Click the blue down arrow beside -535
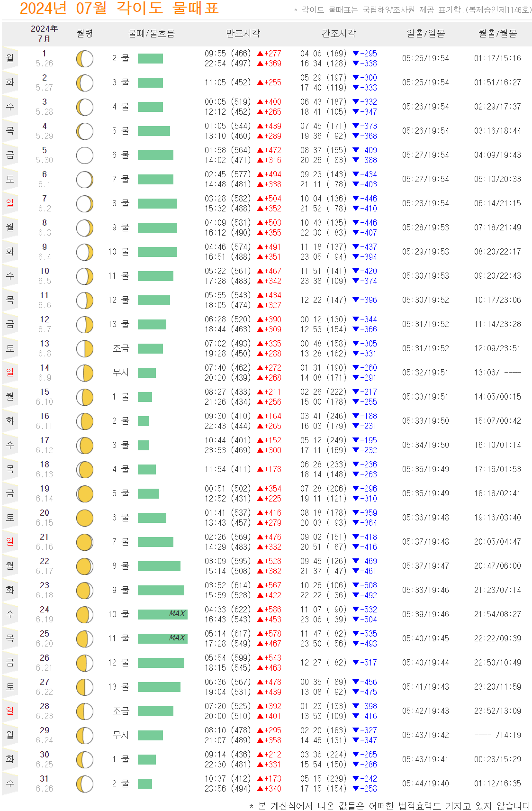532x811 pixels. click(356, 634)
